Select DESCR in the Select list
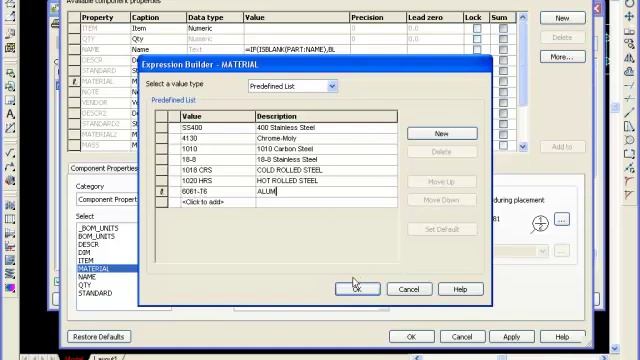Image resolution: width=640 pixels, height=360 pixels. pos(89,244)
